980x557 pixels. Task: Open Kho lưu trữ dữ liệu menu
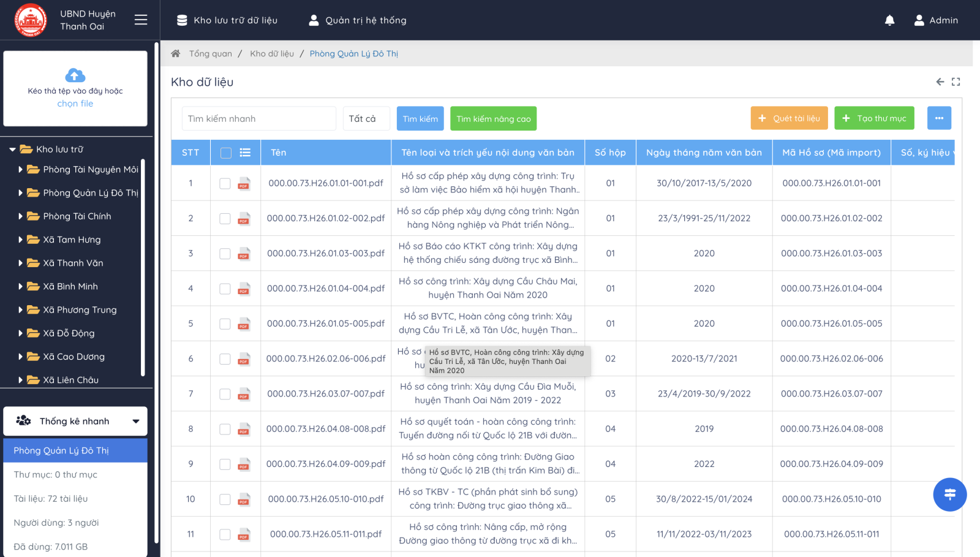227,20
